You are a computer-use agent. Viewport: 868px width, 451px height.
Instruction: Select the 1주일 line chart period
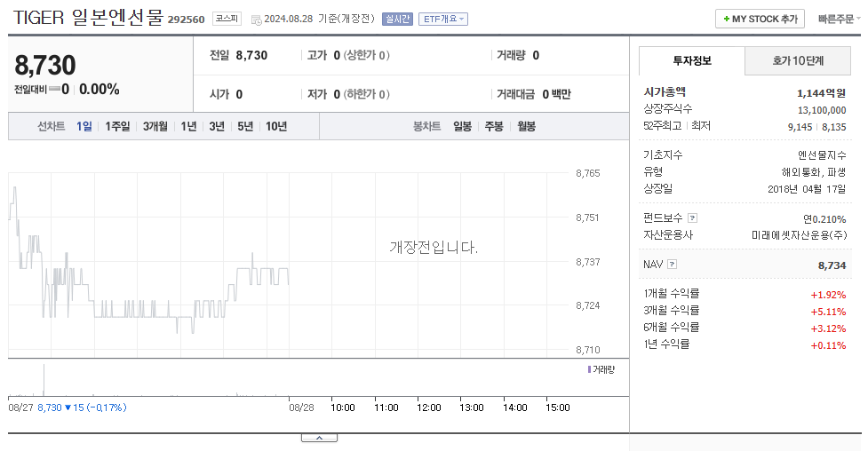[117, 126]
